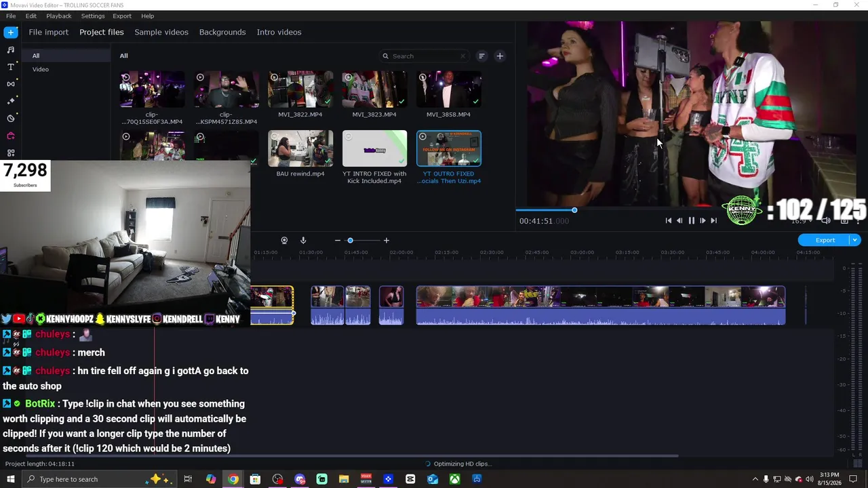This screenshot has height=488, width=868.
Task: Open Chrome from the taskbar
Action: click(233, 479)
